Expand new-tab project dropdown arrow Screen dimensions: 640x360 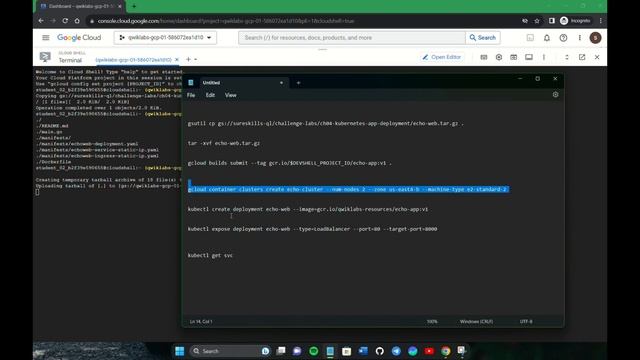[x=196, y=60]
